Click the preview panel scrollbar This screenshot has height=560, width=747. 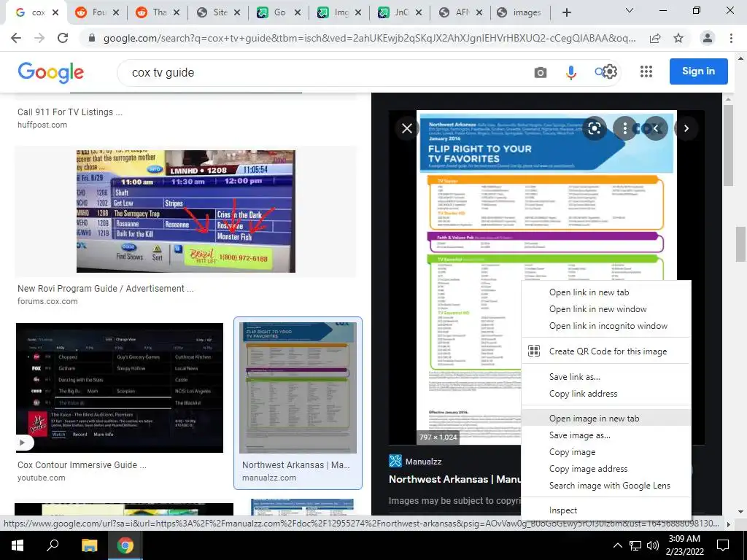pos(728,146)
